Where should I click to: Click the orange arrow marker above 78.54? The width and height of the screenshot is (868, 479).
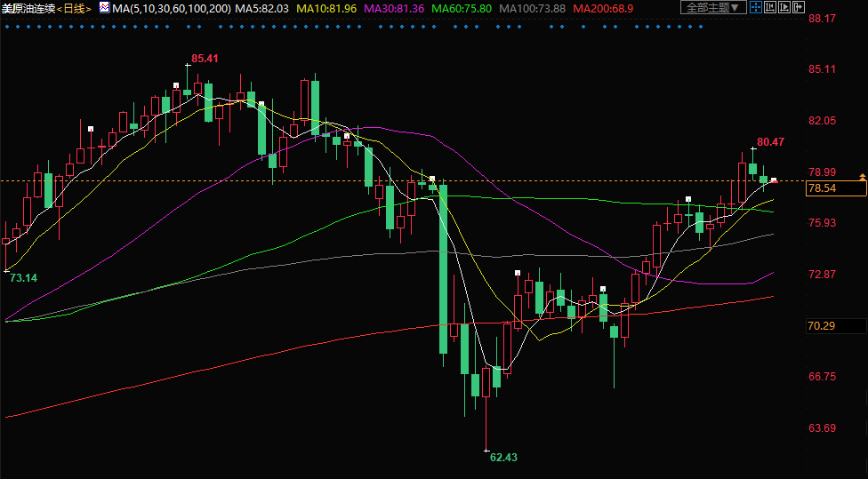[x=862, y=176]
